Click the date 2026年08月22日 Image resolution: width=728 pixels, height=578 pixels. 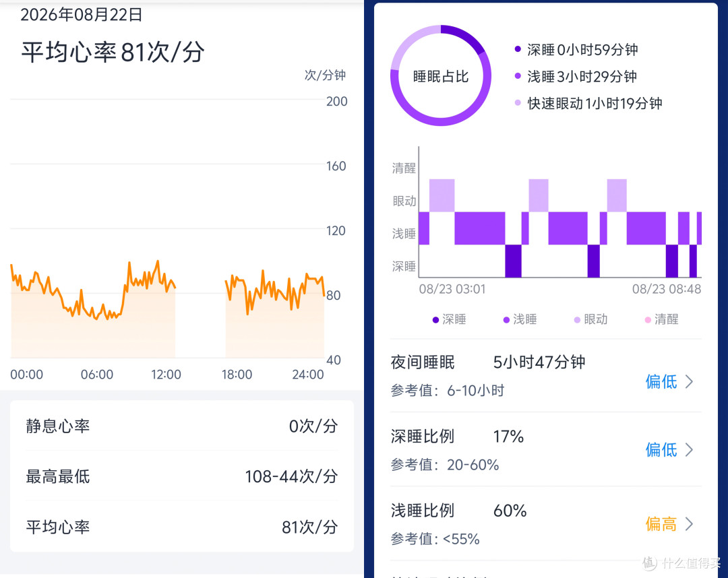[x=82, y=15]
